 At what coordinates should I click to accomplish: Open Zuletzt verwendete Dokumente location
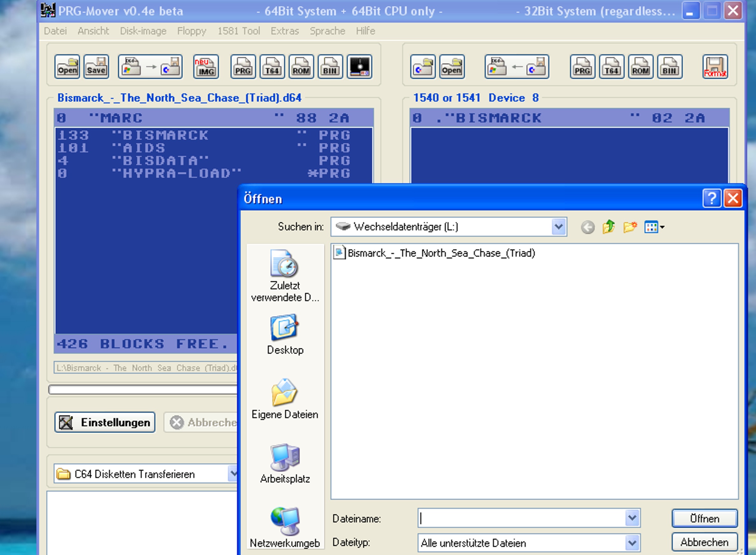coord(285,276)
